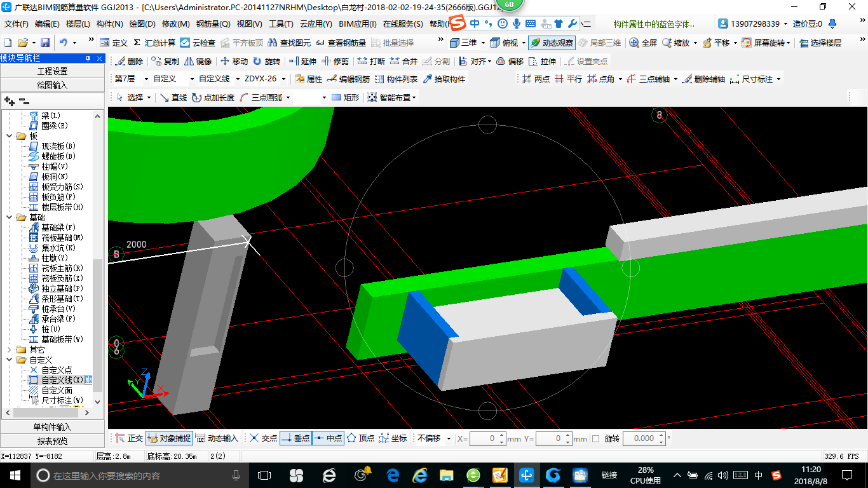This screenshot has width=868, height=488.
Task: Open 查看钢筋量 view rebar quantity
Action: point(341,43)
